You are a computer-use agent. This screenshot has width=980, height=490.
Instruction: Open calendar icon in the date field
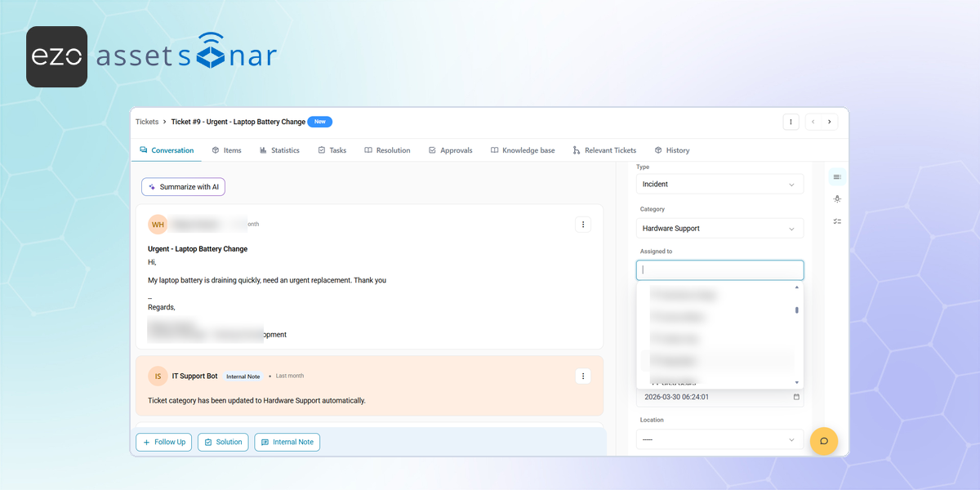click(x=796, y=397)
